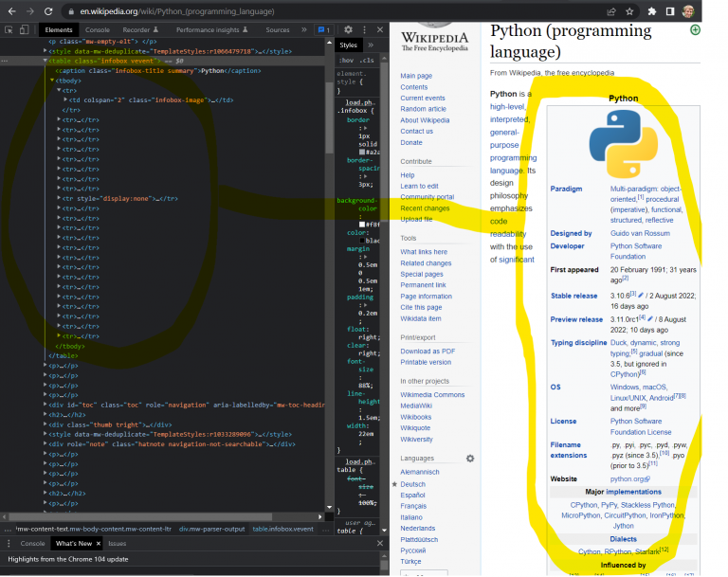Viewport: 728px width, 577px height.
Task: Click the Elements panel horizontal scrollbar
Action: pyautogui.click(x=140, y=516)
